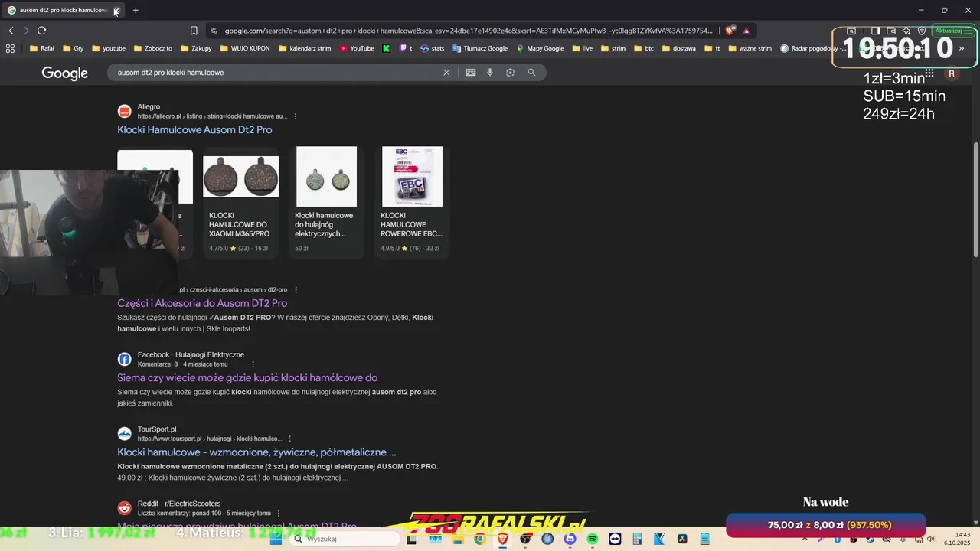
Task: Launch Brave from the taskbar
Action: (x=502, y=539)
